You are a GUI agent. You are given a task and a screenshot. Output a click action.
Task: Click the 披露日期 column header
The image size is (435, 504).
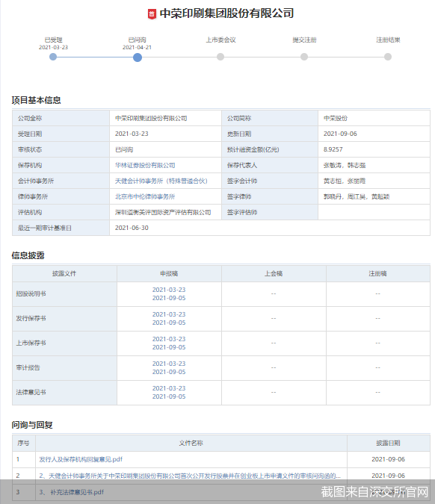389,443
